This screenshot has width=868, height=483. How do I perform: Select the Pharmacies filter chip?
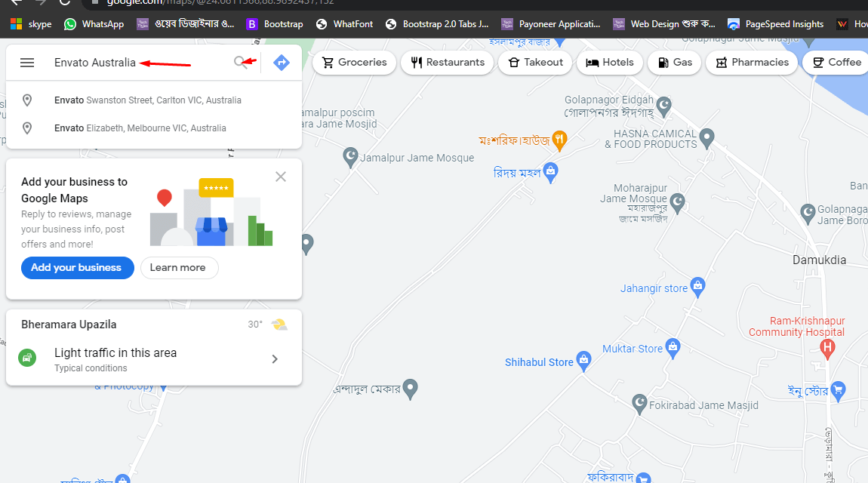752,63
